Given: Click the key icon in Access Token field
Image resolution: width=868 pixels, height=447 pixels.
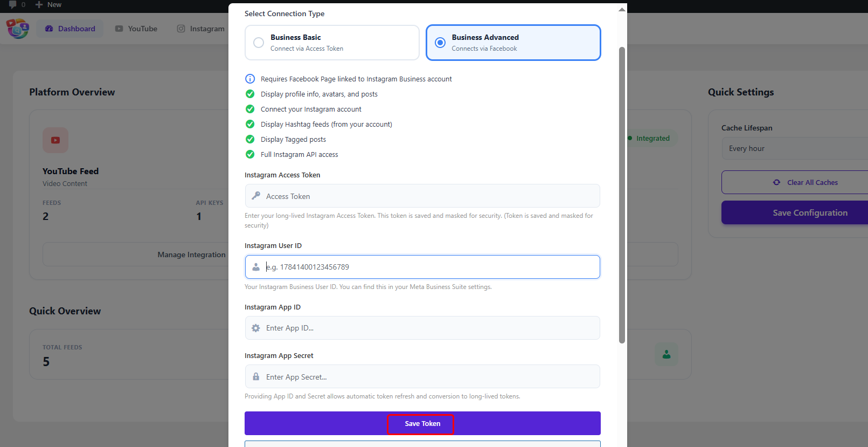Looking at the screenshot, I should click(x=256, y=196).
